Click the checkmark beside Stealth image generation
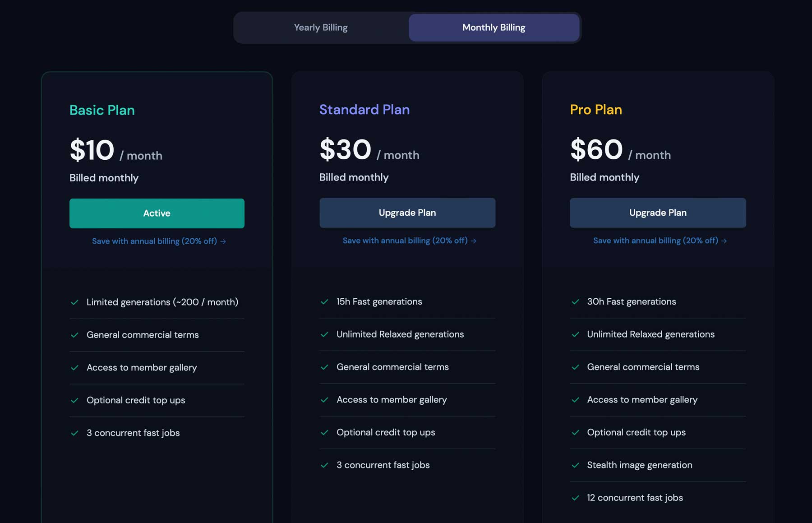812x523 pixels. pyautogui.click(x=576, y=465)
